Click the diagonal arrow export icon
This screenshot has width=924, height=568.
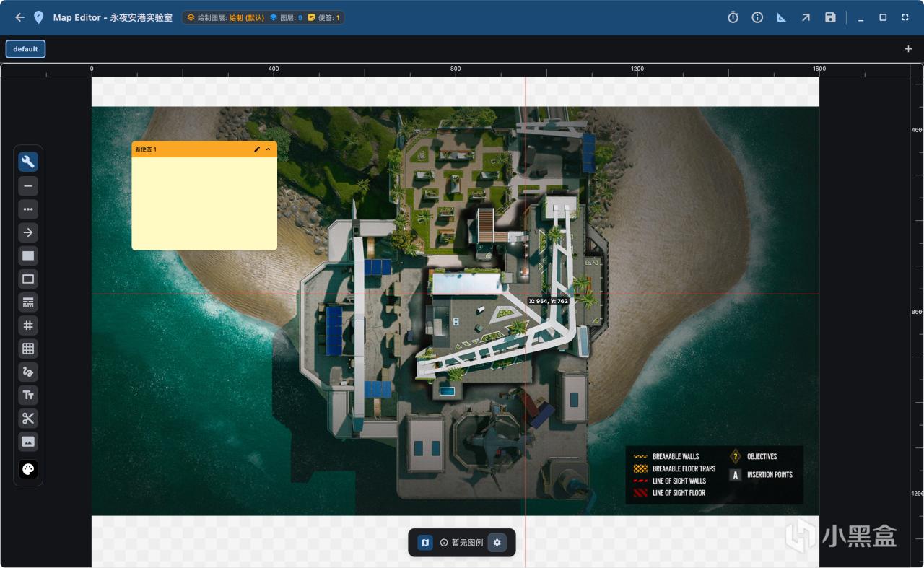click(806, 17)
